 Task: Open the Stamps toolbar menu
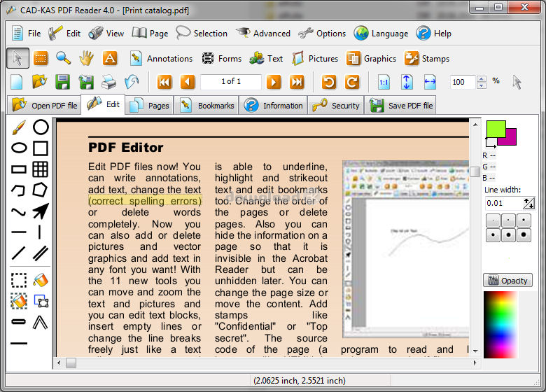pos(427,59)
